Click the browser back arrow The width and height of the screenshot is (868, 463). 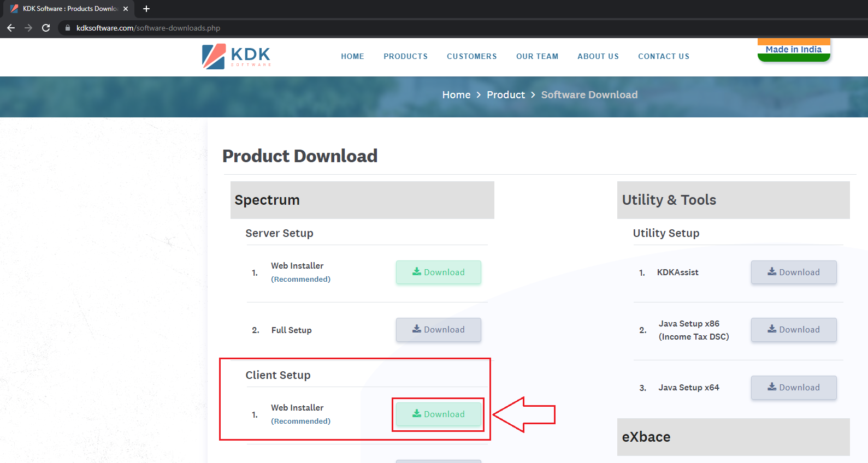click(11, 28)
